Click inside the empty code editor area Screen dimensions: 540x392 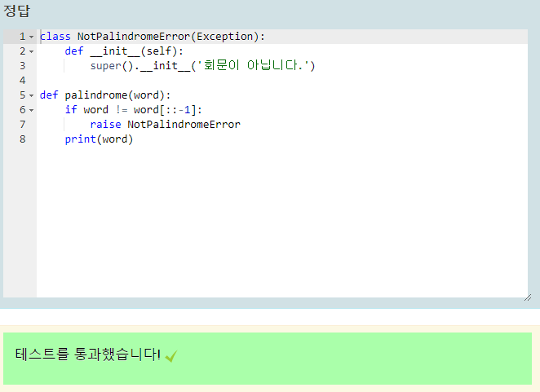click(281, 220)
